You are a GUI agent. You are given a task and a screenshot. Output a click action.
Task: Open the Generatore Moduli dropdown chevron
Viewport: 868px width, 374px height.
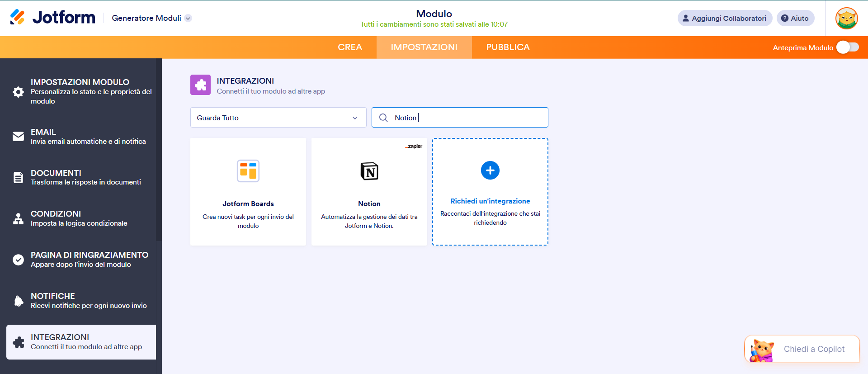coord(188,18)
